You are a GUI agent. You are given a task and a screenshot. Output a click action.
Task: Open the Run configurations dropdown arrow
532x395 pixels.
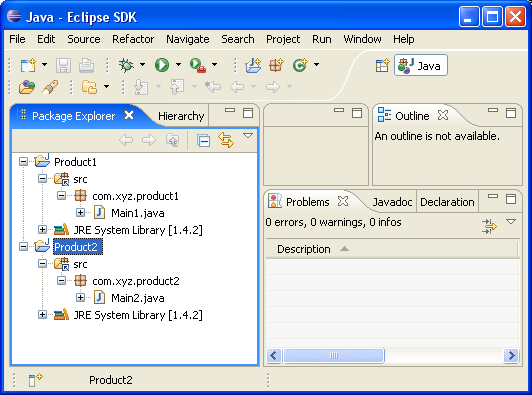178,64
